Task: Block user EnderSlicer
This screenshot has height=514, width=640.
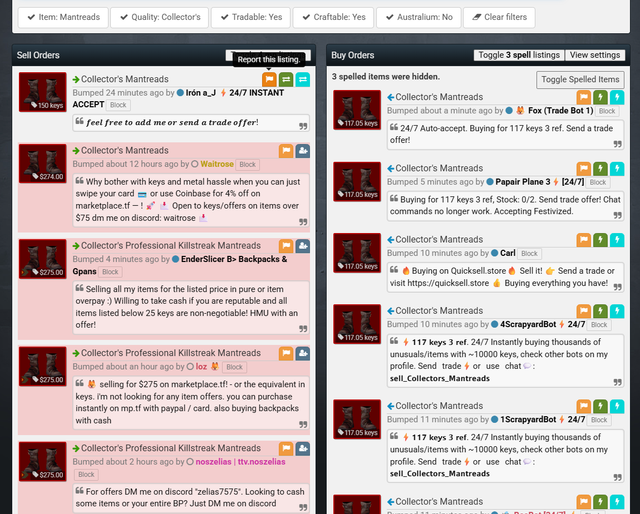Action: click(x=110, y=272)
